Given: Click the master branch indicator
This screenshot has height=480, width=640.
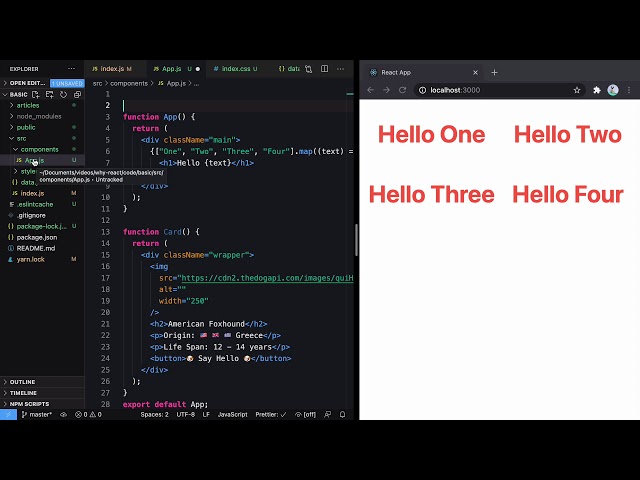Looking at the screenshot, I should click(36, 414).
